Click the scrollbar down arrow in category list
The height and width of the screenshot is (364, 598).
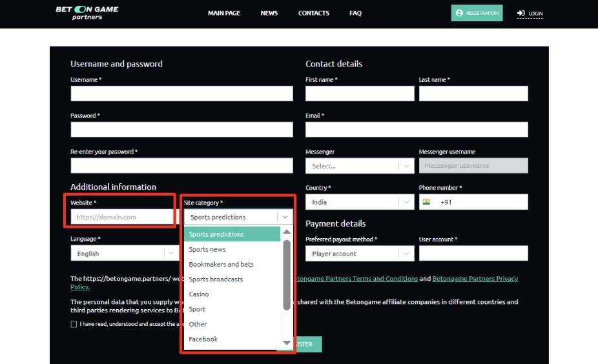(x=287, y=343)
